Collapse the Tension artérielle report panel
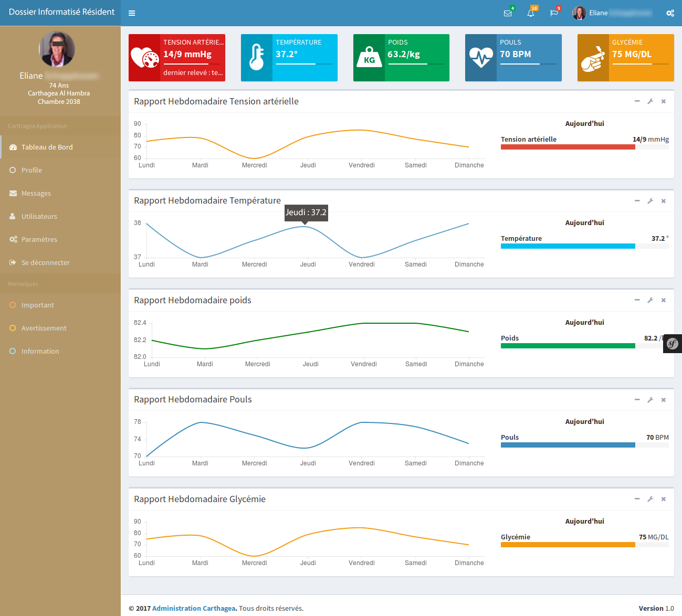The width and height of the screenshot is (682, 616). (637, 101)
